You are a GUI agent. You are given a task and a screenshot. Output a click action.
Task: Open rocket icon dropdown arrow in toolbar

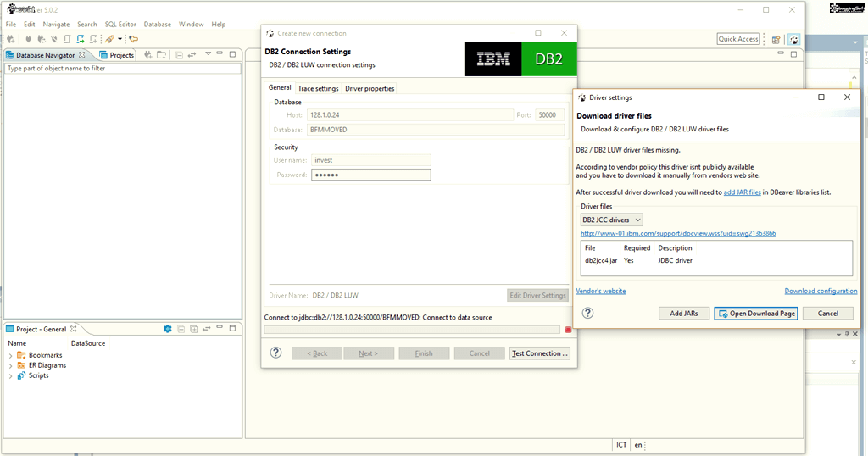(x=120, y=39)
